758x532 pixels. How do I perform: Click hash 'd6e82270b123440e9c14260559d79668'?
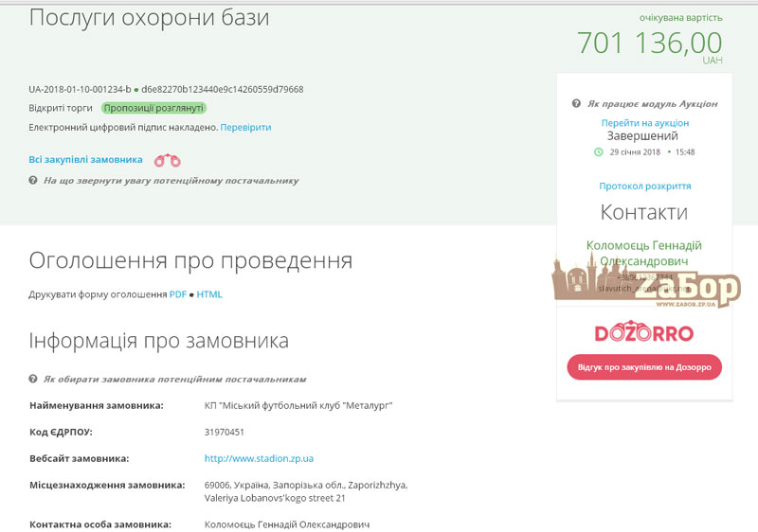tap(223, 89)
